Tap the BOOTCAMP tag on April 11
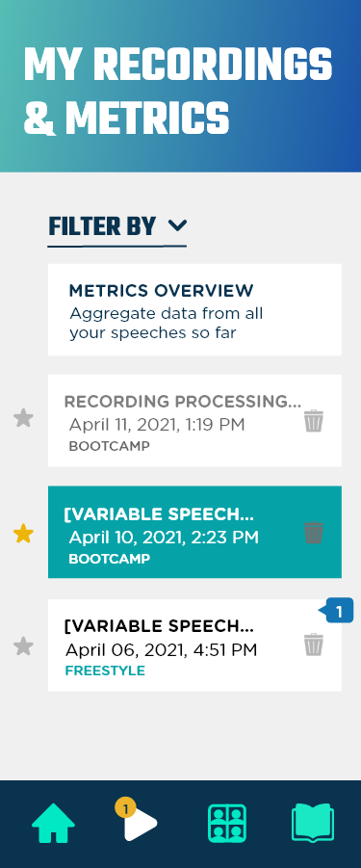This screenshot has height=868, width=361. pyautogui.click(x=109, y=446)
